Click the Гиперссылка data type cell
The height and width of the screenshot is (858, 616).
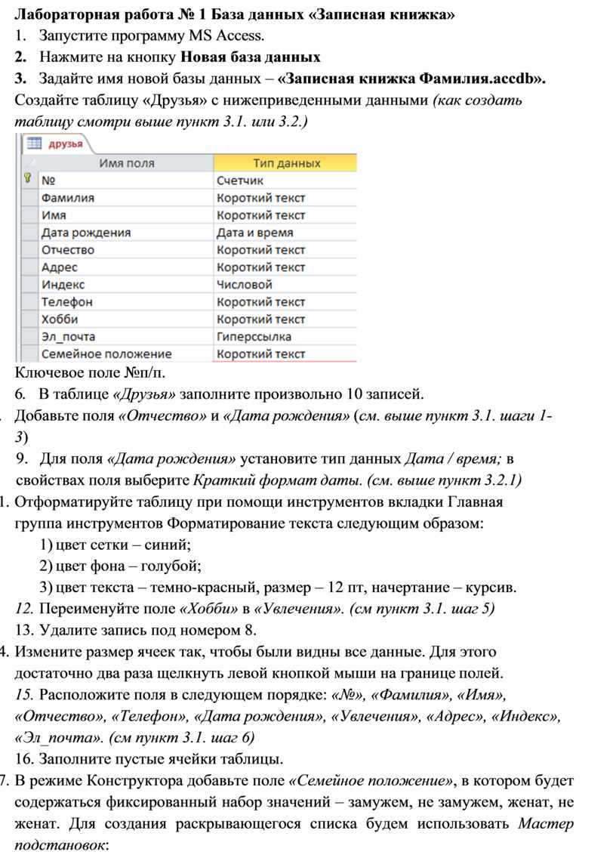[285, 337]
